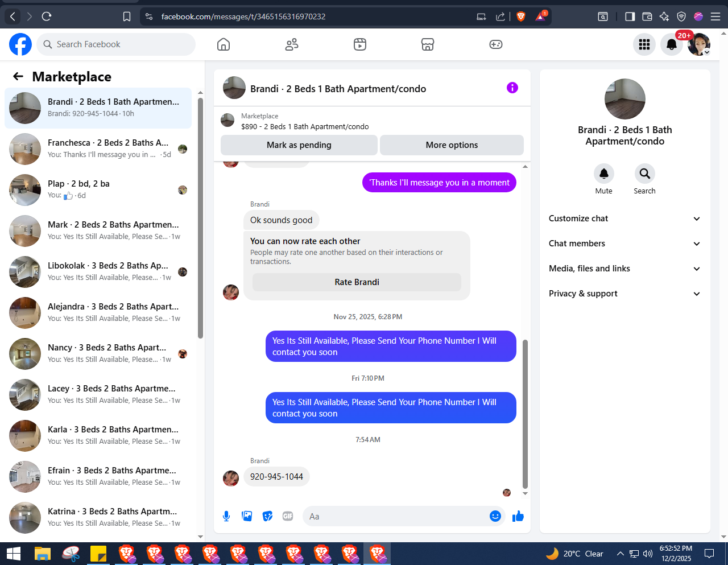Expand Chat members section
The width and height of the screenshot is (728, 565).
624,244
